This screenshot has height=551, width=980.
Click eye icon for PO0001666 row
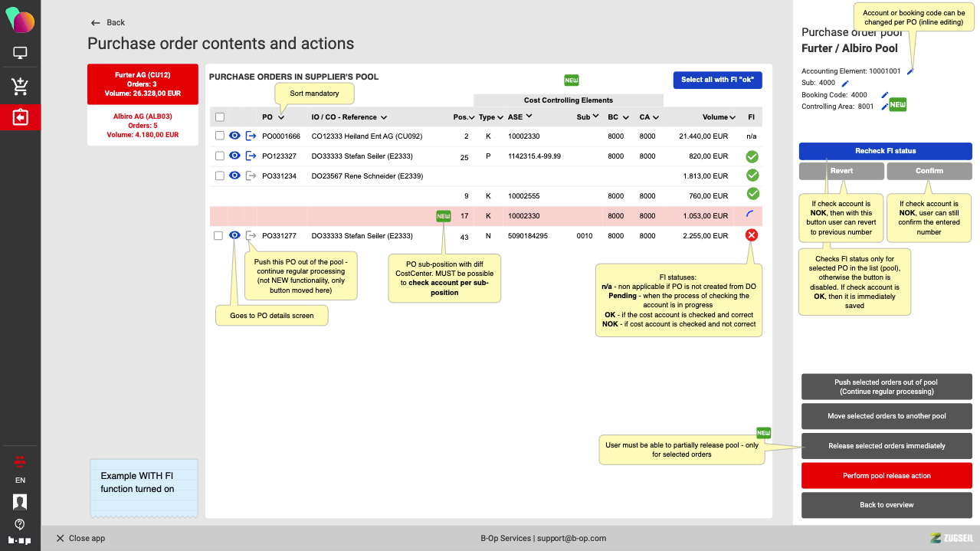235,136
